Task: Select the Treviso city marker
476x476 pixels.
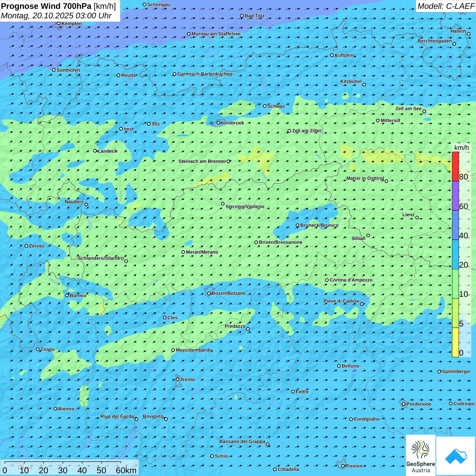Action: tap(343, 466)
